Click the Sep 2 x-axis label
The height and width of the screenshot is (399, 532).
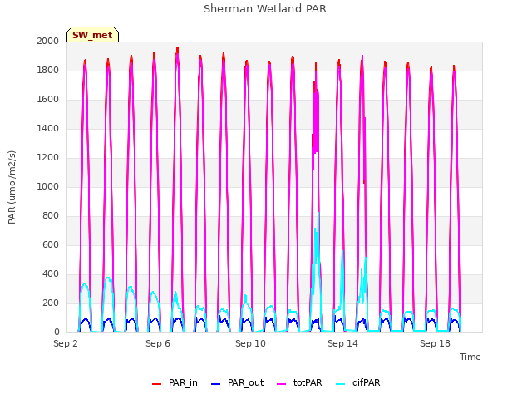tap(66, 343)
